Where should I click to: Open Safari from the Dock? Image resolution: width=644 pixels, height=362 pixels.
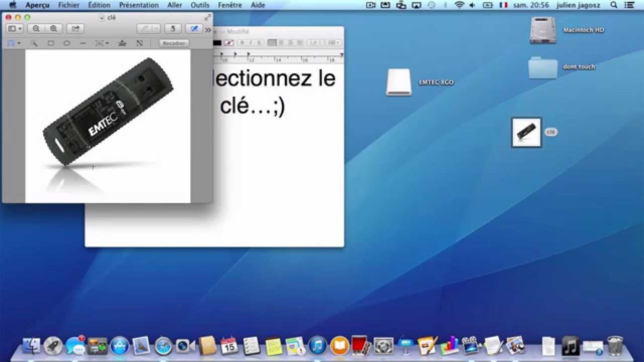pos(164,345)
